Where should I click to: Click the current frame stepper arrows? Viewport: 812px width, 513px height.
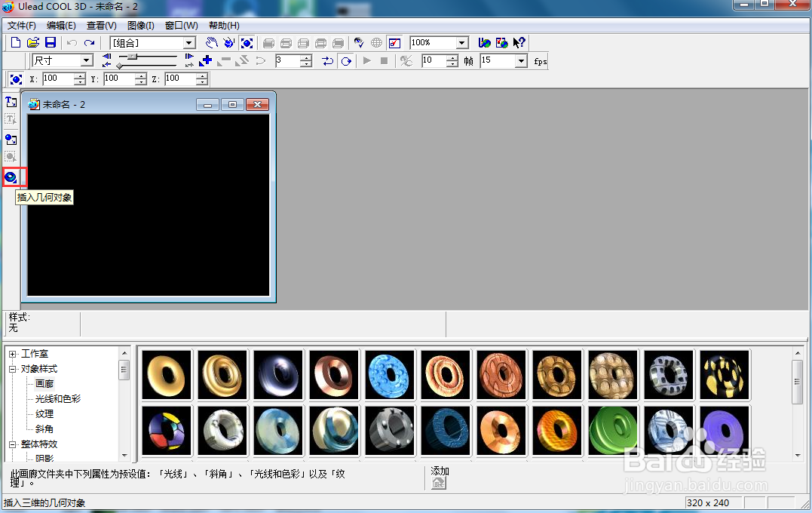[306, 60]
